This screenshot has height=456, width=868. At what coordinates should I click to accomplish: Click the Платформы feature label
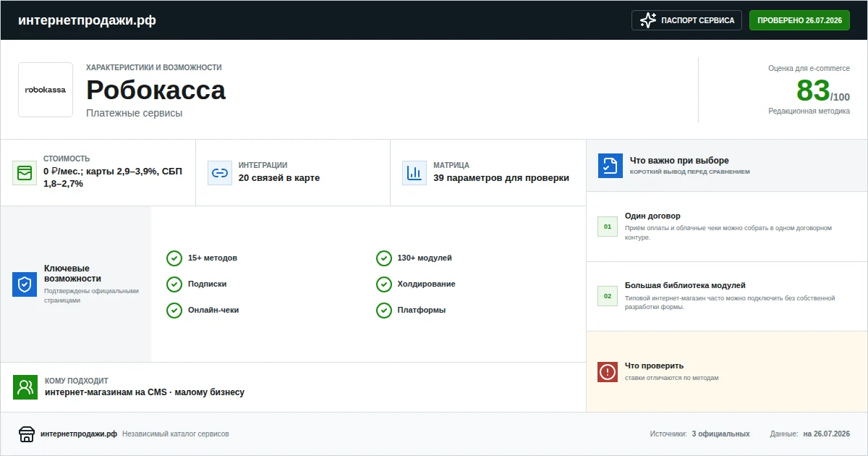click(x=422, y=310)
